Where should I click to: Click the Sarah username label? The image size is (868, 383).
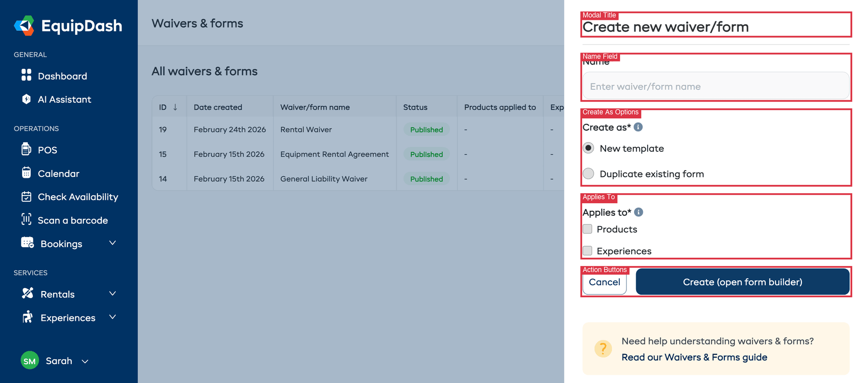pyautogui.click(x=59, y=361)
